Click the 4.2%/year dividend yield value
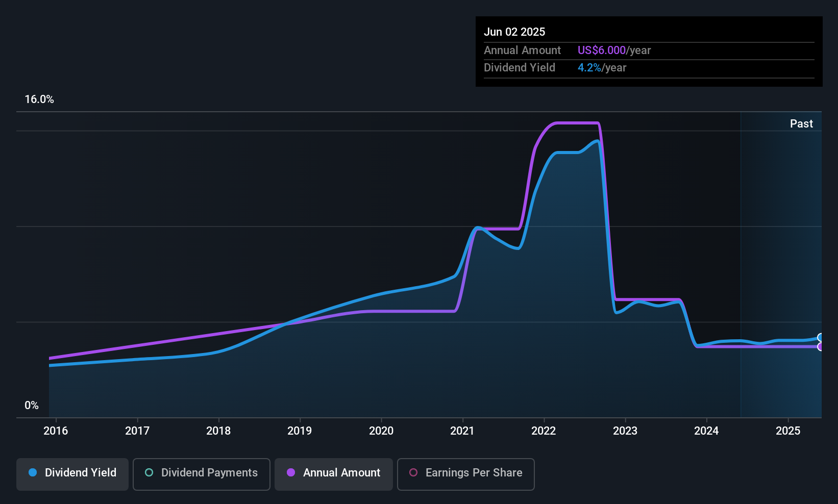The height and width of the screenshot is (504, 838). point(602,68)
